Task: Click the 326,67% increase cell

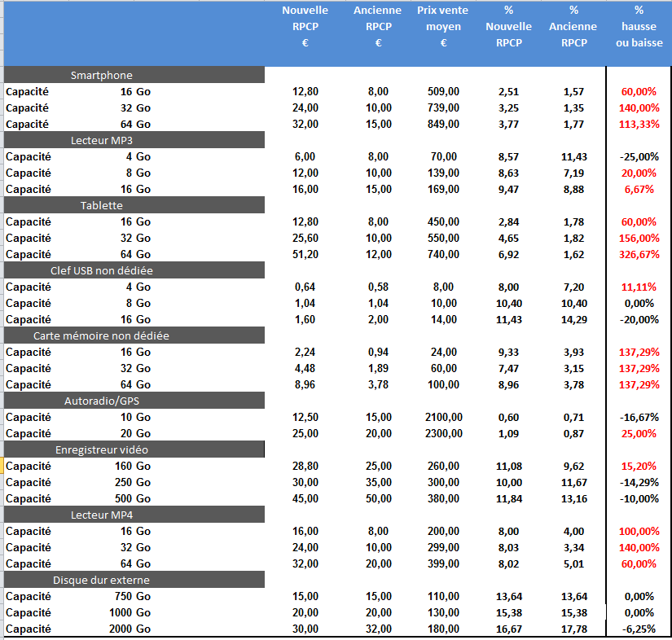Action: (639, 254)
